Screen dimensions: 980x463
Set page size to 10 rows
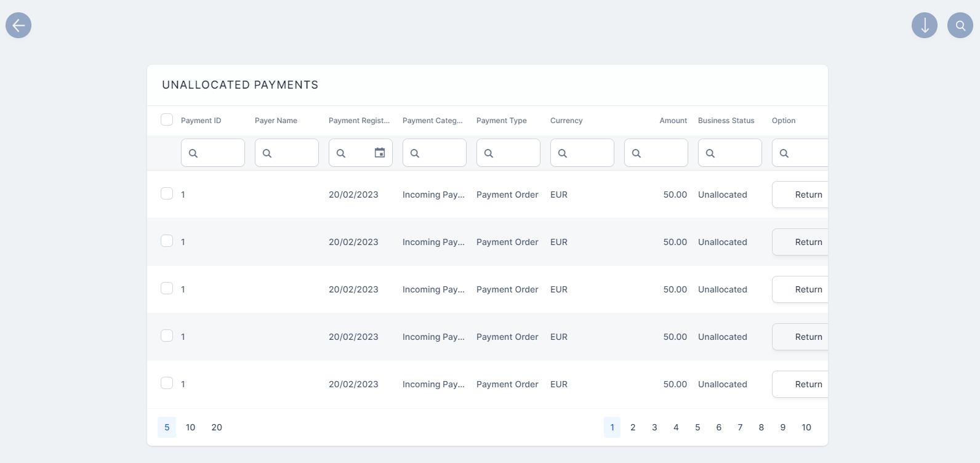point(191,427)
